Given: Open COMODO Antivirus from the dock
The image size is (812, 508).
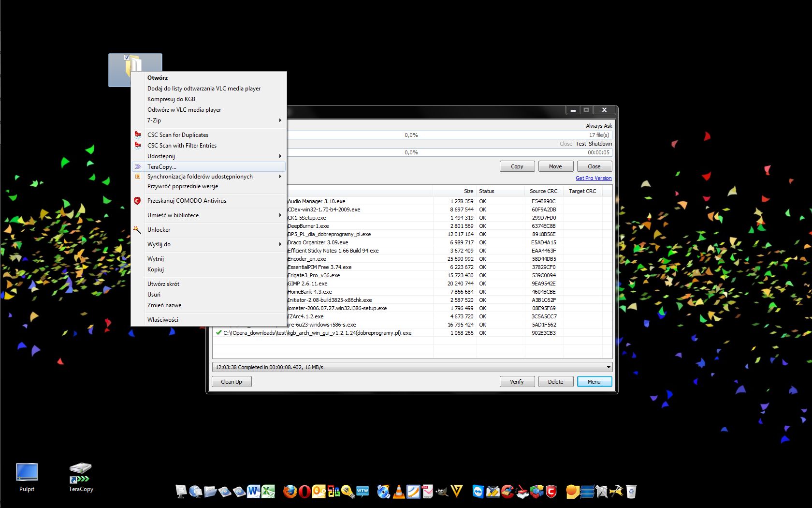Looking at the screenshot, I should 551,492.
